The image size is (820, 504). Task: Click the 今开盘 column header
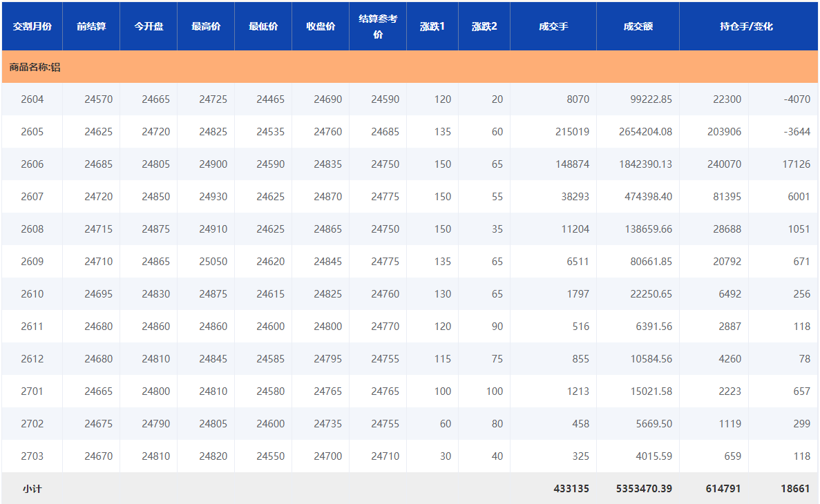(x=149, y=26)
